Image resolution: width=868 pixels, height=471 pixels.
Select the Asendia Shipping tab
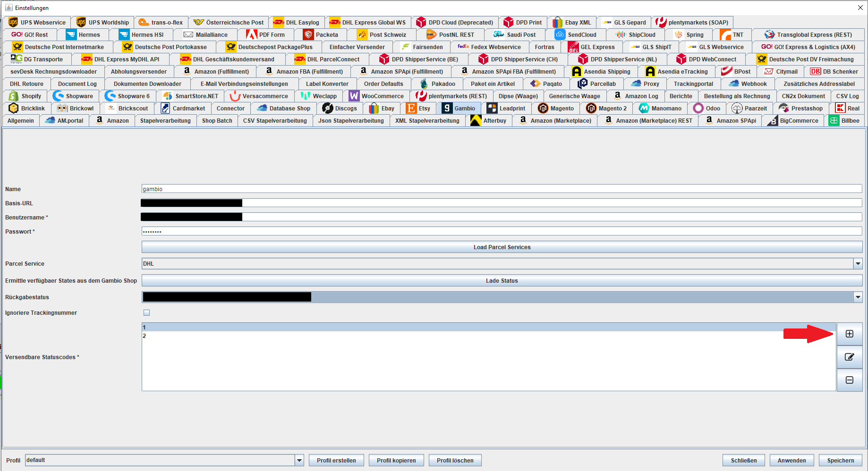click(x=601, y=71)
